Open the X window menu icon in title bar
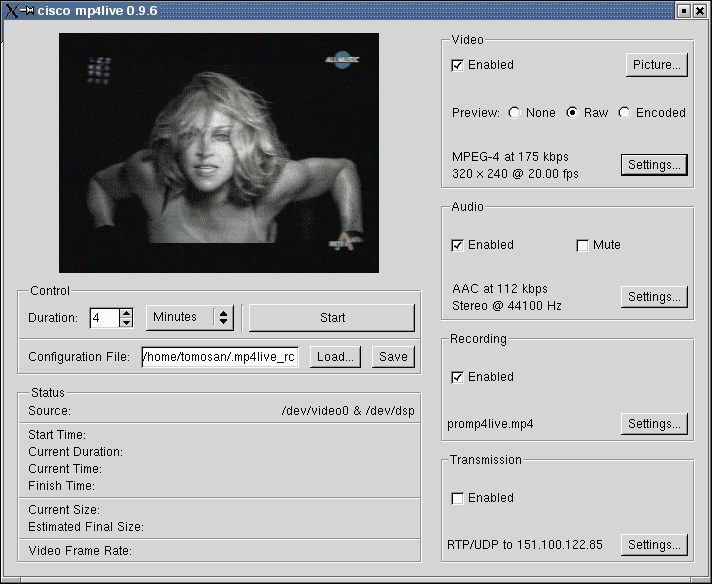Viewport: 712px width, 584px height. [x=9, y=9]
